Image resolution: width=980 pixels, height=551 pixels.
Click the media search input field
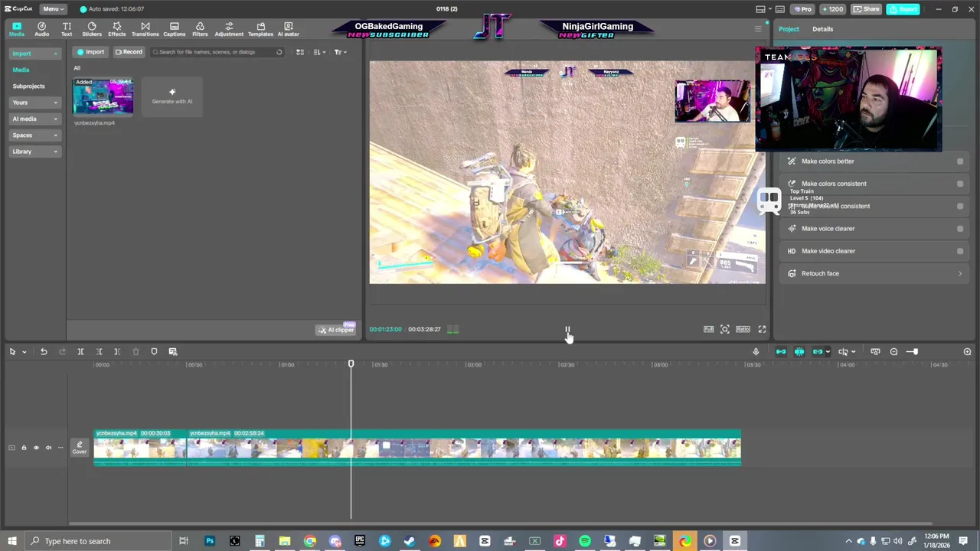(217, 52)
